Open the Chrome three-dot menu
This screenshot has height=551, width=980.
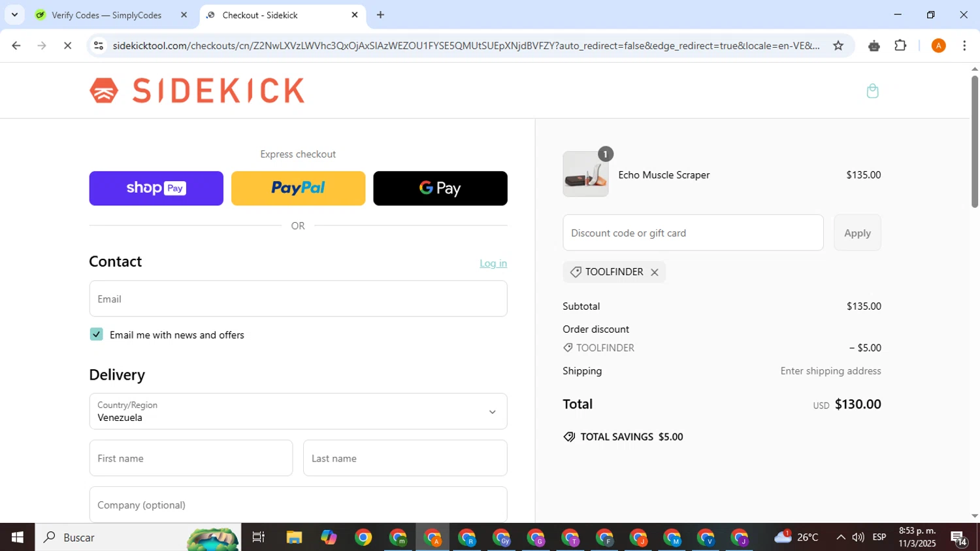click(964, 46)
